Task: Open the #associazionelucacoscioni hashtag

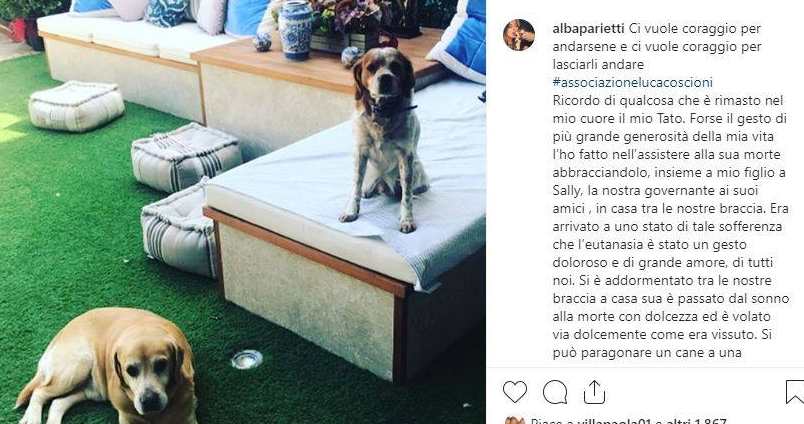Action: pos(633,83)
